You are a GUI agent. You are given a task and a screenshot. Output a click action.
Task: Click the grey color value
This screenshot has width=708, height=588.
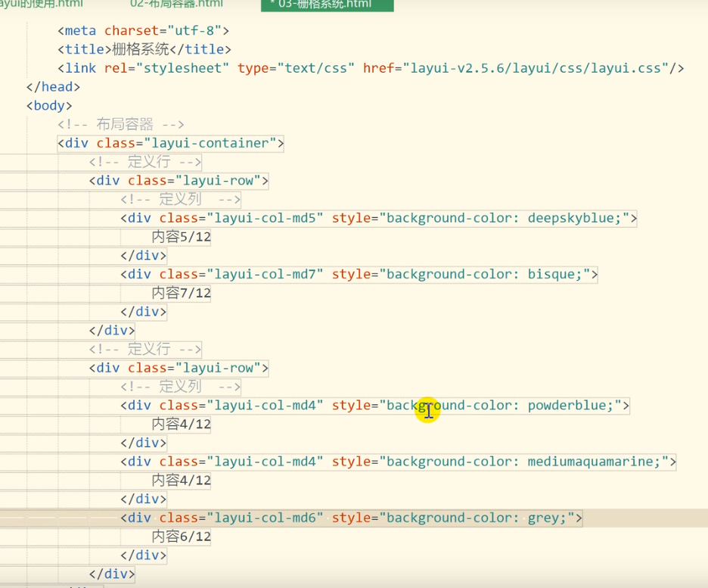[x=544, y=518]
